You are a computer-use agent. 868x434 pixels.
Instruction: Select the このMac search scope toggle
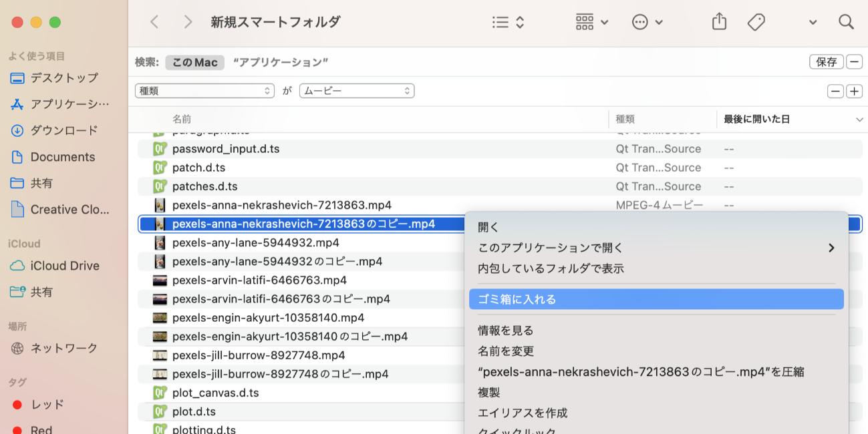pos(193,61)
